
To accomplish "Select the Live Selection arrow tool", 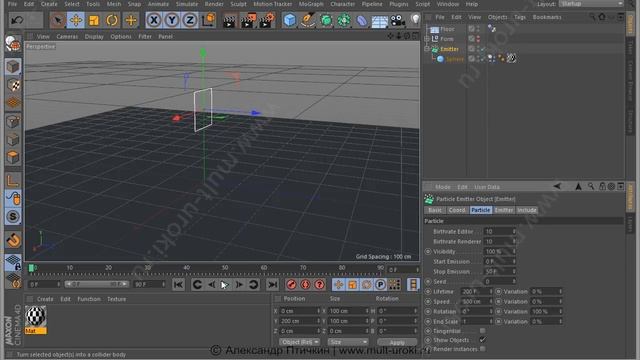I will (x=58, y=20).
